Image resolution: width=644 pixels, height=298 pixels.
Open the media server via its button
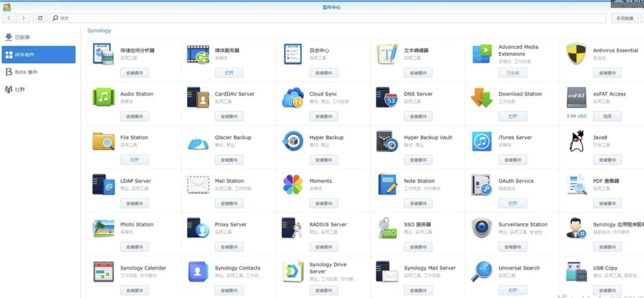[x=229, y=73]
